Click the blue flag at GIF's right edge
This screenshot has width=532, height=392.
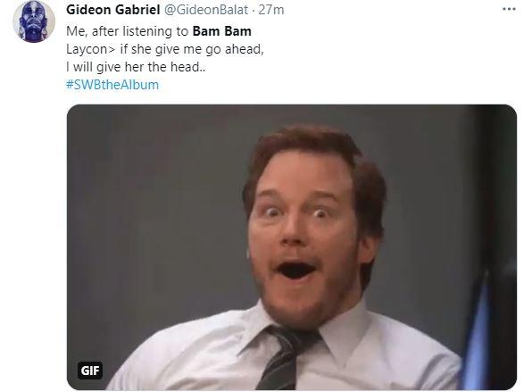click(x=478, y=334)
